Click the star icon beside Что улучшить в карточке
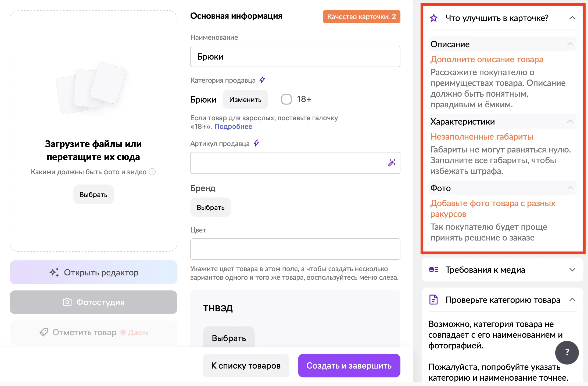 [x=433, y=18]
